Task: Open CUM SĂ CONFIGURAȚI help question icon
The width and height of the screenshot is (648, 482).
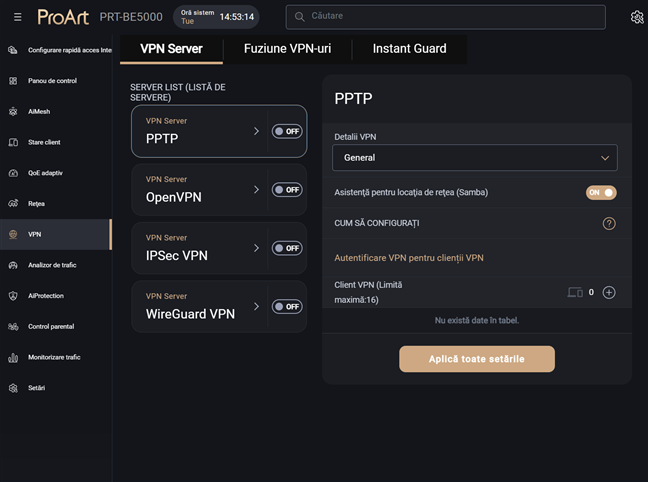Action: tap(609, 223)
